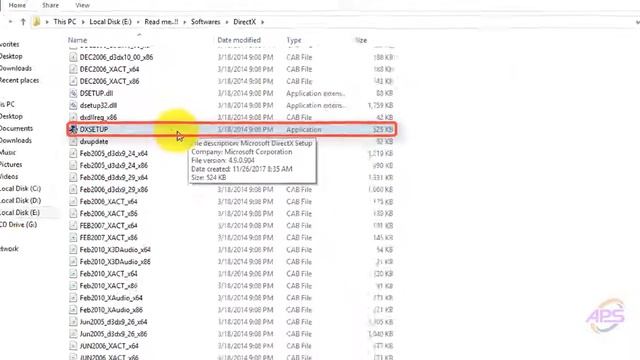This screenshot has width=640, height=360.
Task: Select DEC2006_d3dx10_00_x86 file icon
Action: pyautogui.click(x=73, y=57)
